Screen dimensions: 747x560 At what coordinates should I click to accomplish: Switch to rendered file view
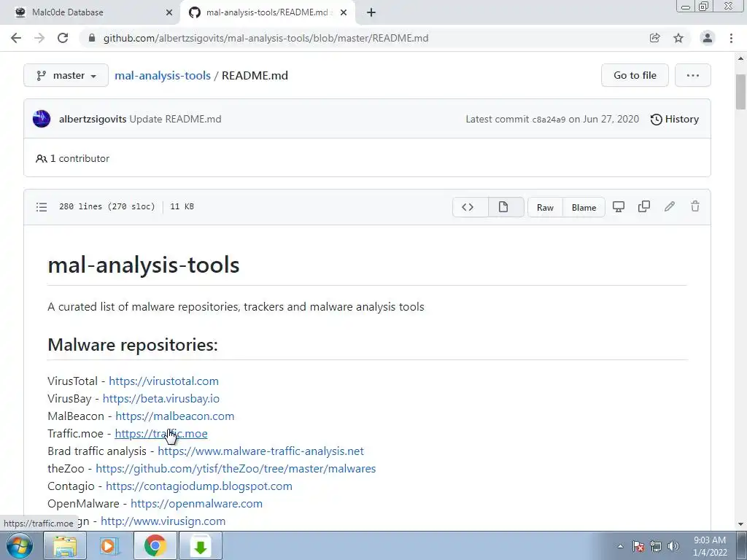[506, 206]
